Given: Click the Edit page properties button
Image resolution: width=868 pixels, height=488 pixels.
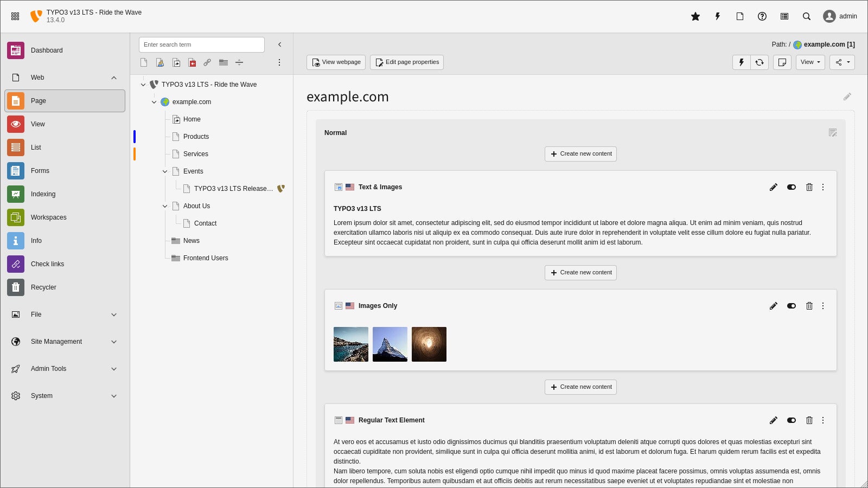Looking at the screenshot, I should pos(407,62).
